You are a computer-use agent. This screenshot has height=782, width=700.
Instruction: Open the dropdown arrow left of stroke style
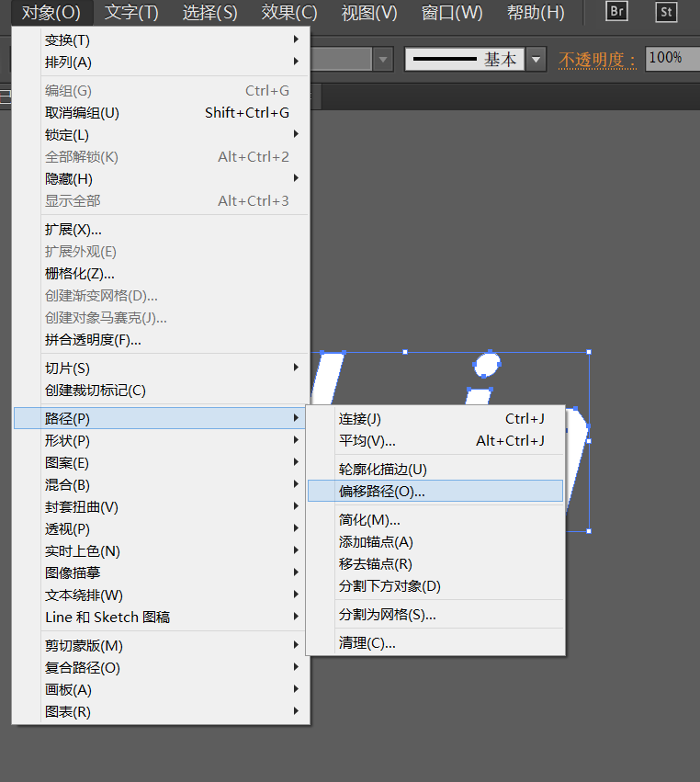click(383, 60)
